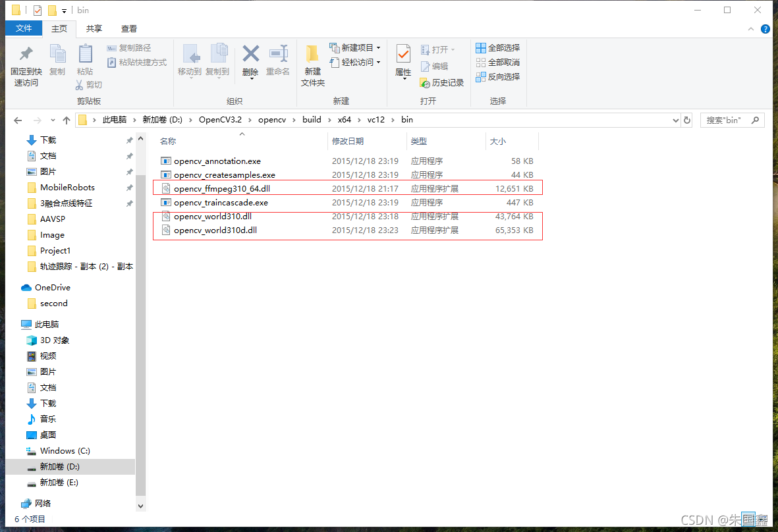Viewport: 778px width, 532px height.
Task: Click 编辑 edit button in ribbon
Action: (x=434, y=66)
